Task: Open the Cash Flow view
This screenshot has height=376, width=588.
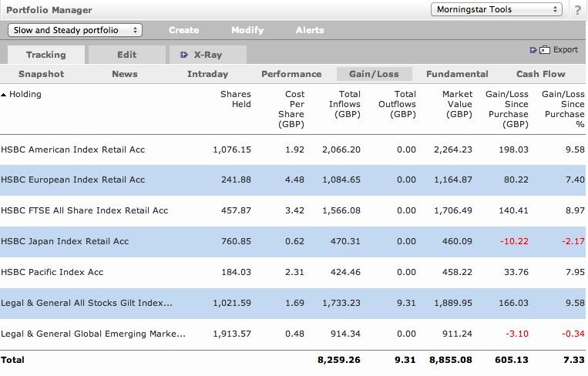Action: (541, 74)
